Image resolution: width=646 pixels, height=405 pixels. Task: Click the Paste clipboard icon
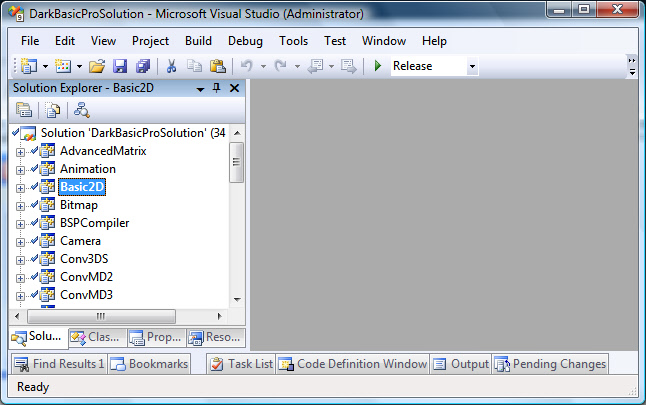217,66
